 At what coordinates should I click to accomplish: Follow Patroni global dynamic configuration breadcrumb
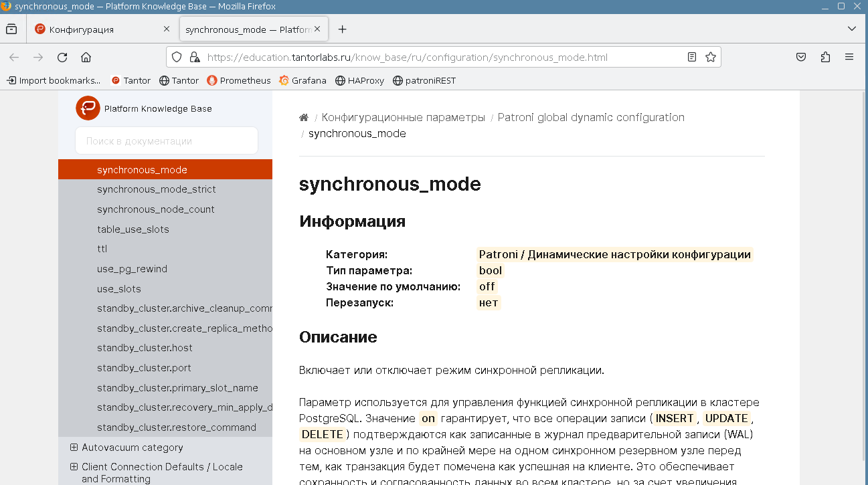[591, 118]
